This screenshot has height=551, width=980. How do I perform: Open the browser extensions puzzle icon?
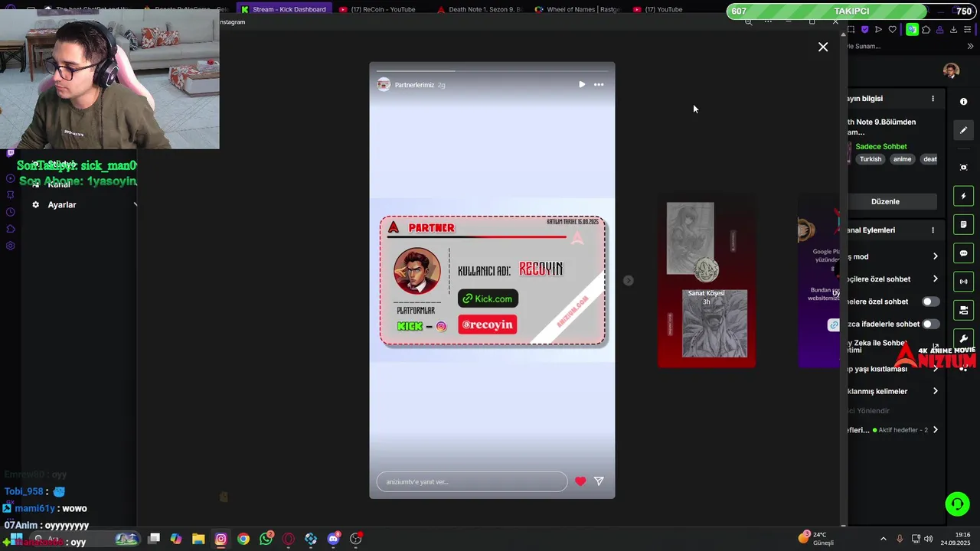click(x=926, y=30)
